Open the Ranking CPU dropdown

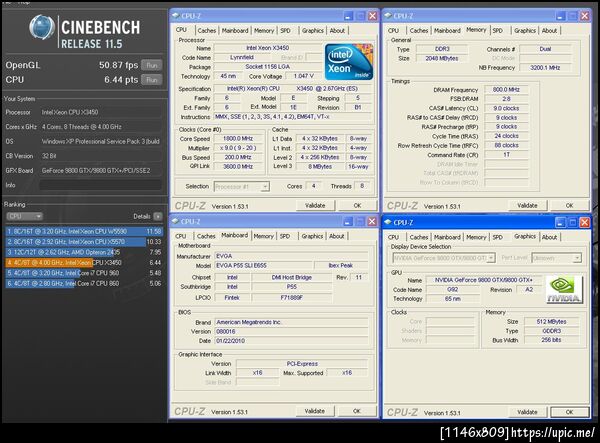click(x=24, y=216)
